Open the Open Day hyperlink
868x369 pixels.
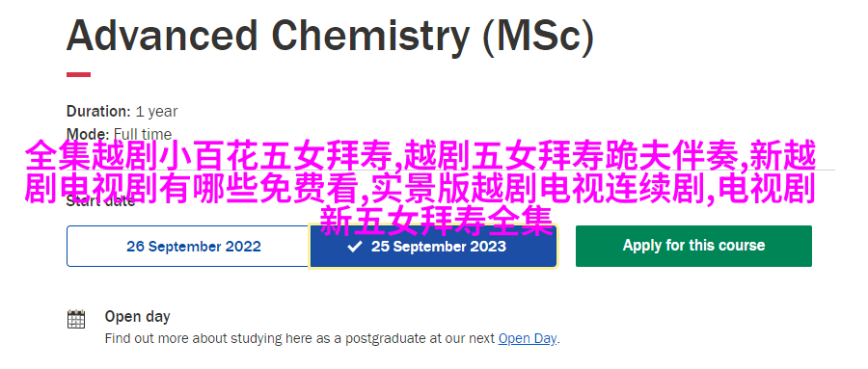point(527,338)
